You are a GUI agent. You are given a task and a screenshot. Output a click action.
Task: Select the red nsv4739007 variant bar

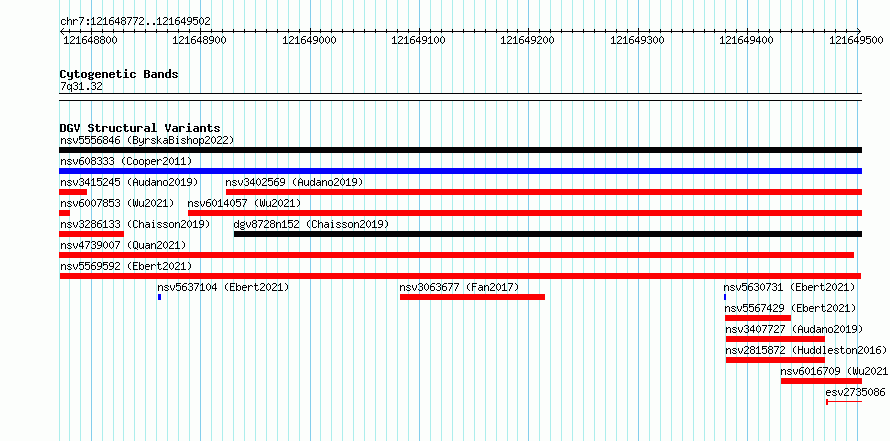(x=456, y=255)
